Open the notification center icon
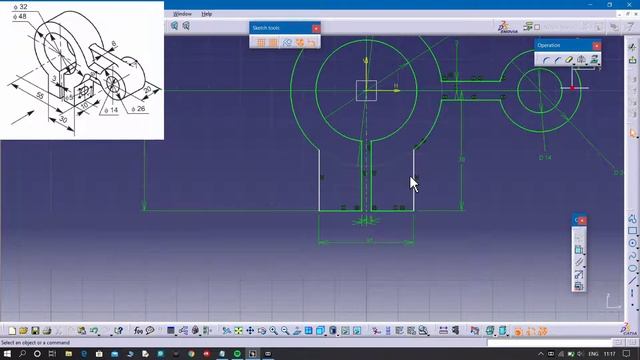 click(x=627, y=353)
